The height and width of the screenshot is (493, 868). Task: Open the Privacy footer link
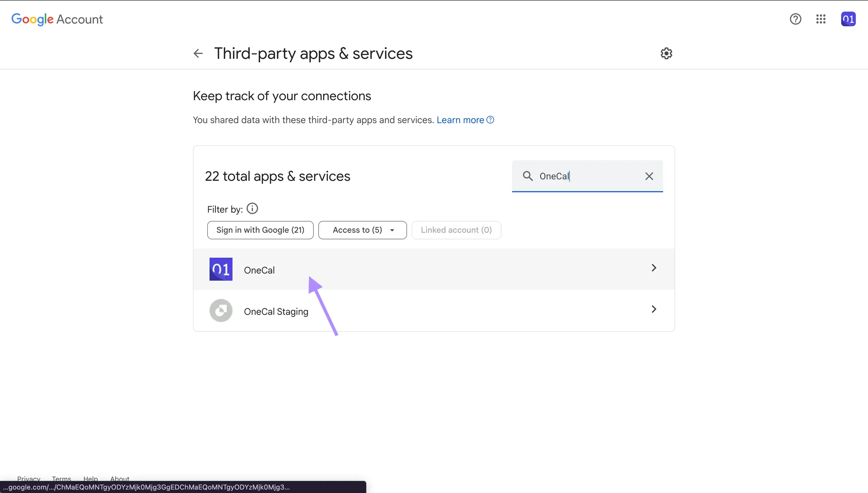pyautogui.click(x=28, y=478)
